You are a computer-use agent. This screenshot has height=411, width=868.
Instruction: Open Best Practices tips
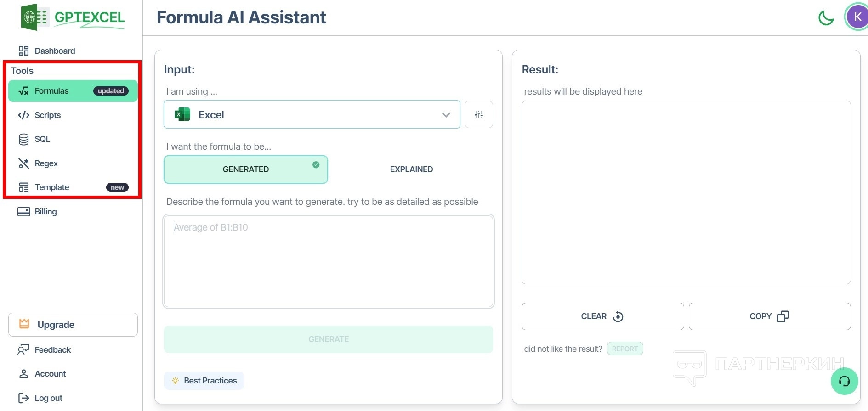click(204, 381)
